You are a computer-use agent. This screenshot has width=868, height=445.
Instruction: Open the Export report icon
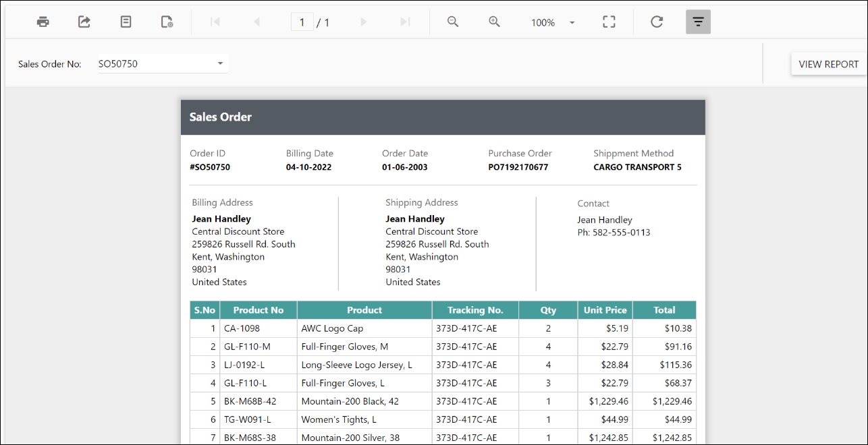tap(84, 22)
